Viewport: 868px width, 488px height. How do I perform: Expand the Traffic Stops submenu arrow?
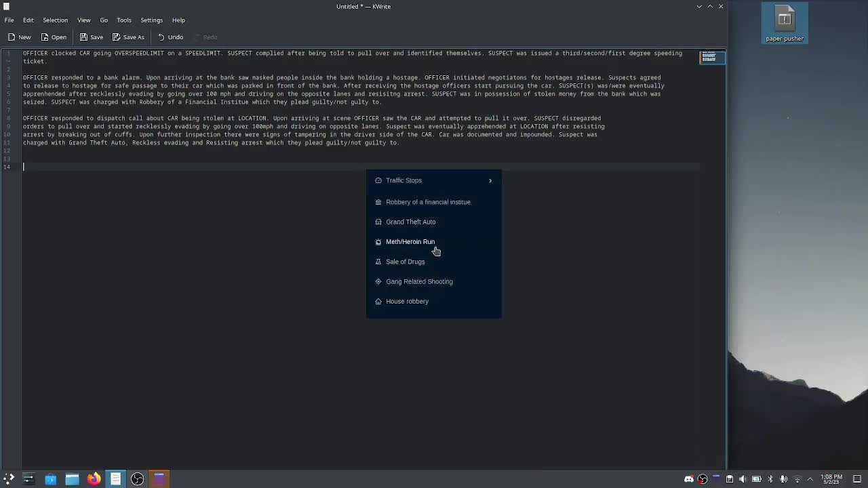(x=490, y=181)
